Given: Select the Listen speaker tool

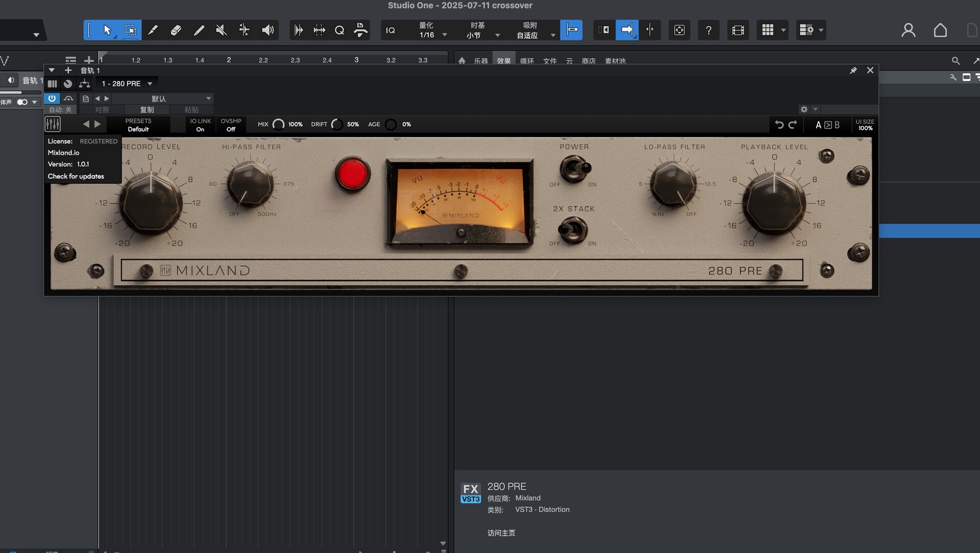Looking at the screenshot, I should click(267, 30).
